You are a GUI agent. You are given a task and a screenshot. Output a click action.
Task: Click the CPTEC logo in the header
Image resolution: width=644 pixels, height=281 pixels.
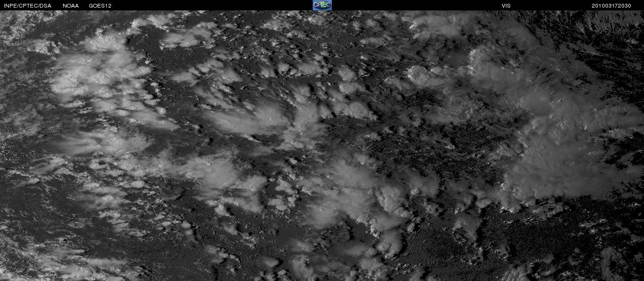coord(322,5)
